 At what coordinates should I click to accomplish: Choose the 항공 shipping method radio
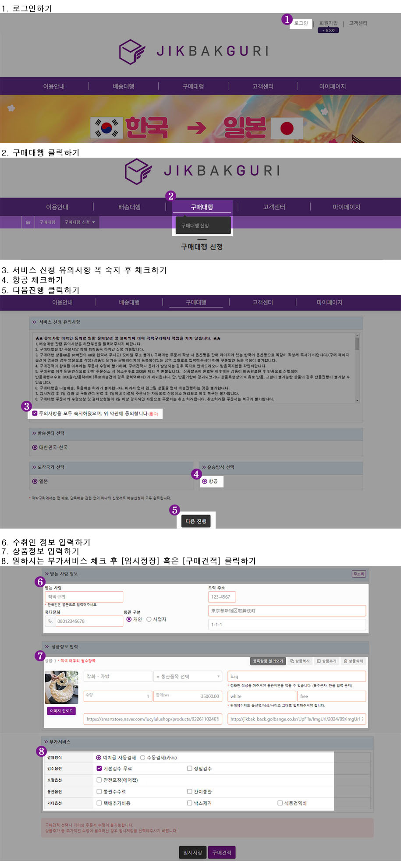(205, 481)
